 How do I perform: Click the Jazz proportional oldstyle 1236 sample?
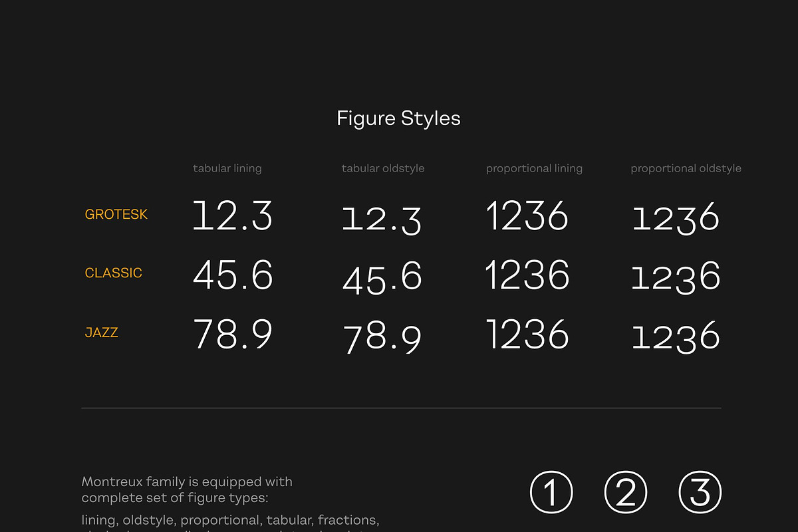click(x=676, y=337)
